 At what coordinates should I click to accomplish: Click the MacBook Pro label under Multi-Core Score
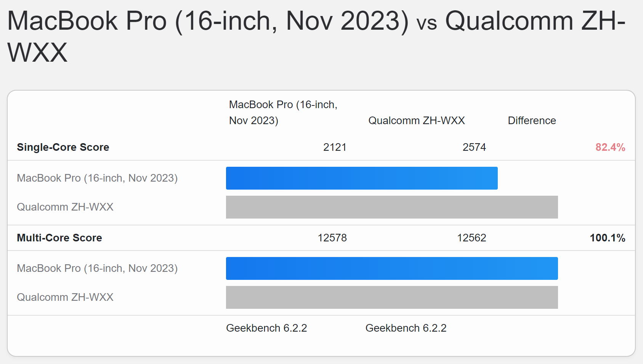[x=97, y=268]
